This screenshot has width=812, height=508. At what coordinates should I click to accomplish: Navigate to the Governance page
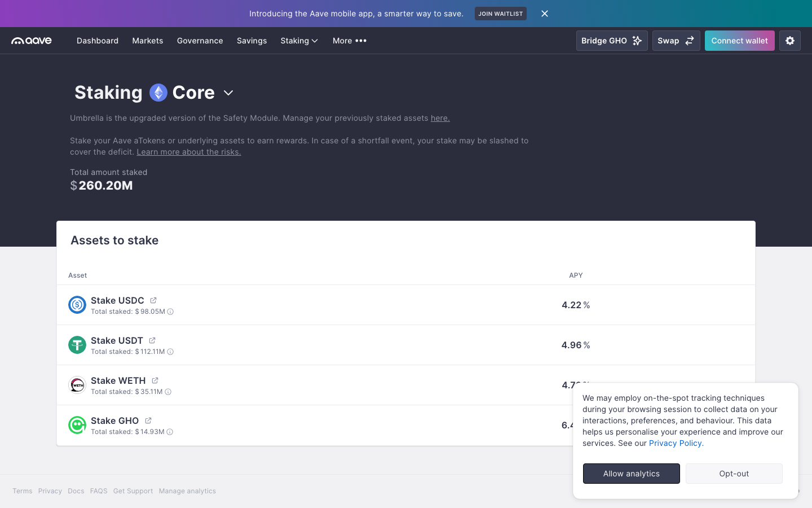200,41
